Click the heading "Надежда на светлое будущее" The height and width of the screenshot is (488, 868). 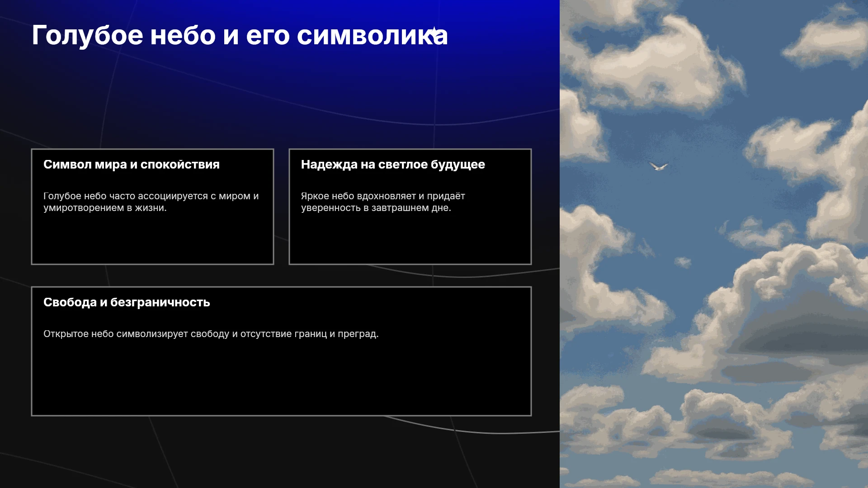click(393, 164)
